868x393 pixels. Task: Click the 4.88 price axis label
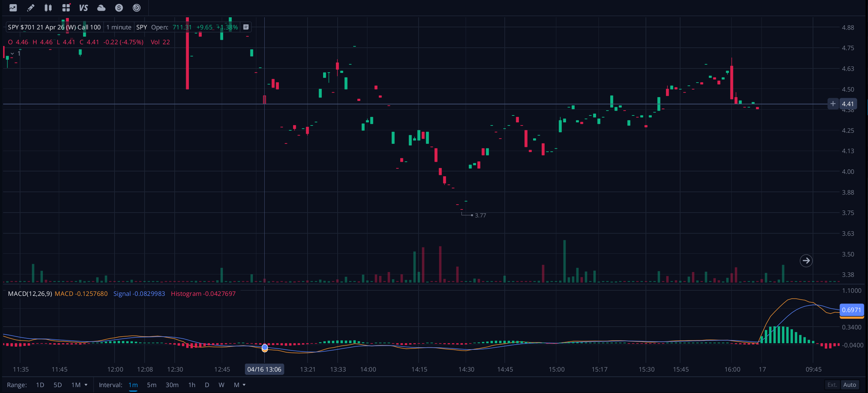(848, 27)
